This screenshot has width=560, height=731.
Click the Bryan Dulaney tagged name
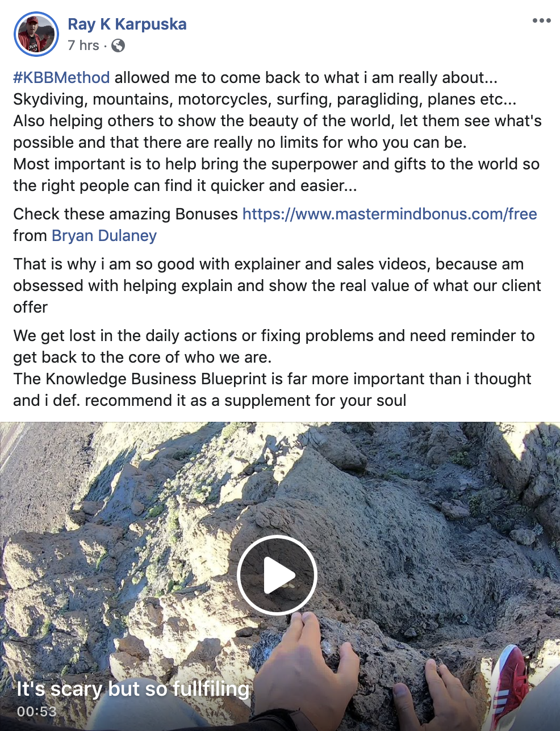[x=104, y=236]
